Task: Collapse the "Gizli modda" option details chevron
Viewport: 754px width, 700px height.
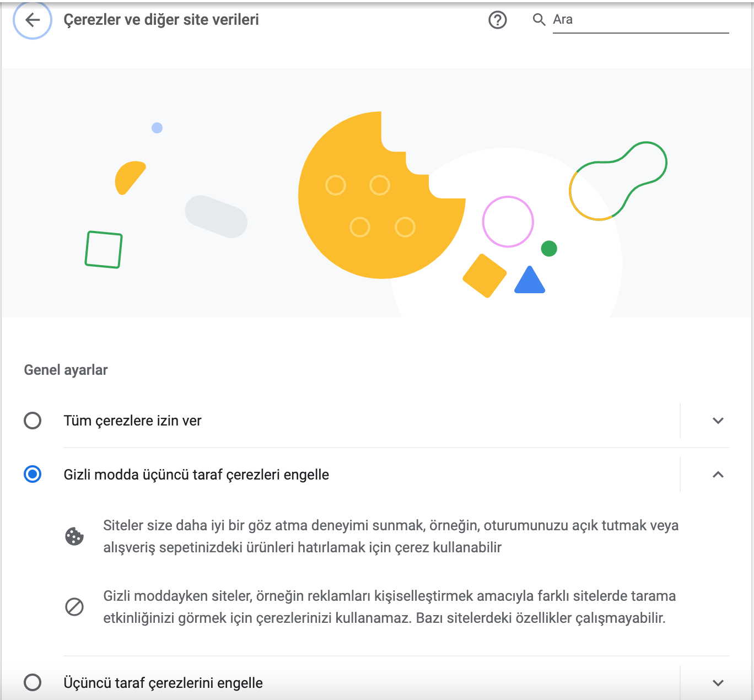Action: tap(718, 475)
